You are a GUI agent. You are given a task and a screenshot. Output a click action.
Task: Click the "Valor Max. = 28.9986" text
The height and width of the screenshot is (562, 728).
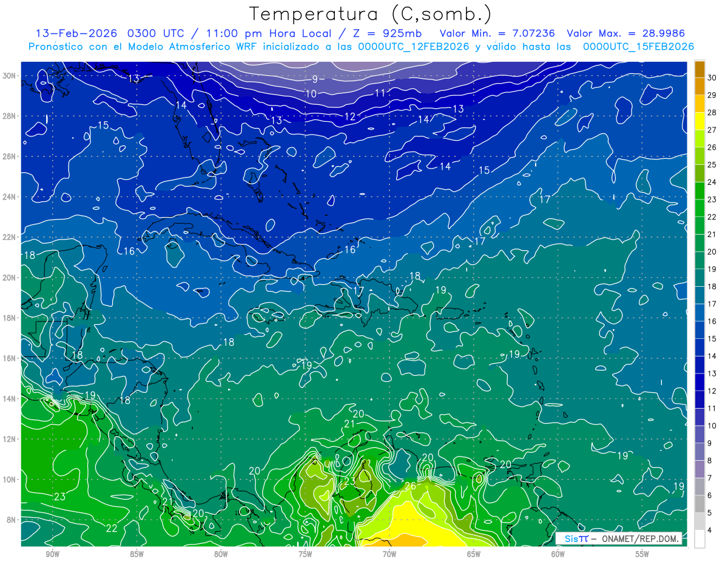pos(626,33)
